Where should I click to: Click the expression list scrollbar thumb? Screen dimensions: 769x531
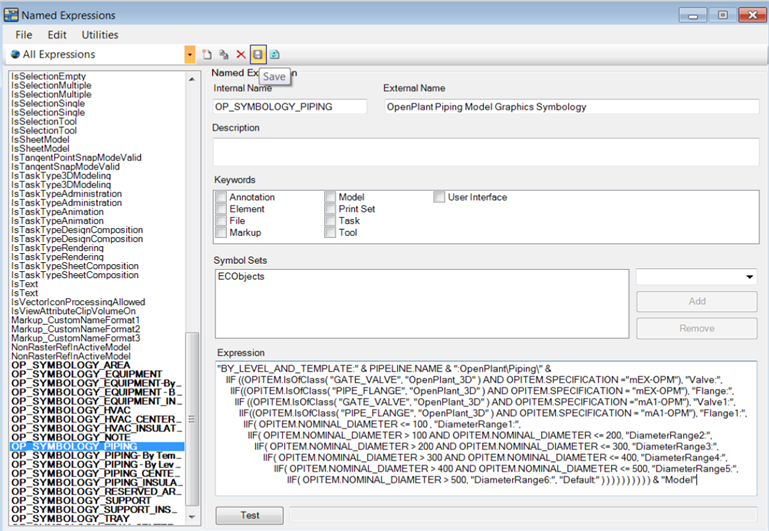click(192, 419)
